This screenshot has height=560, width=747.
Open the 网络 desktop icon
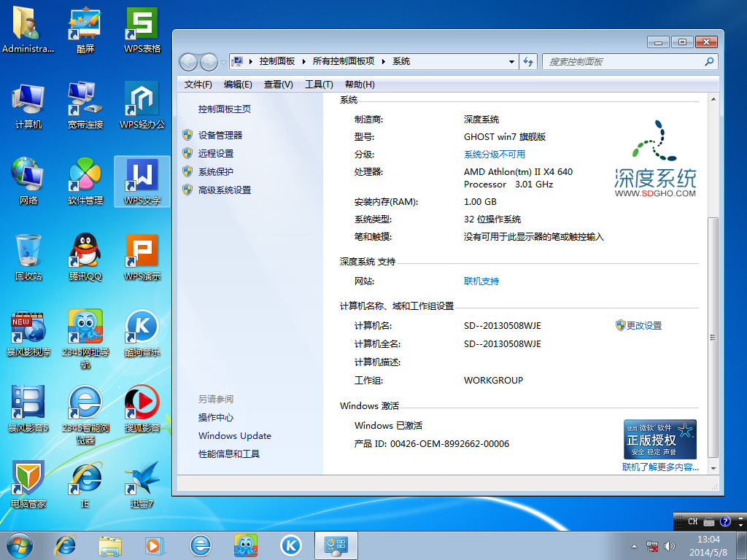pyautogui.click(x=28, y=182)
